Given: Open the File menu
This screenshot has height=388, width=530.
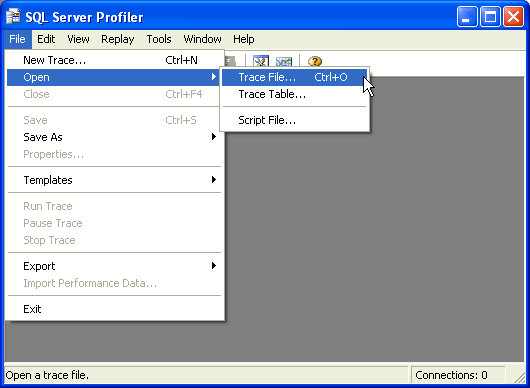Looking at the screenshot, I should pos(17,39).
